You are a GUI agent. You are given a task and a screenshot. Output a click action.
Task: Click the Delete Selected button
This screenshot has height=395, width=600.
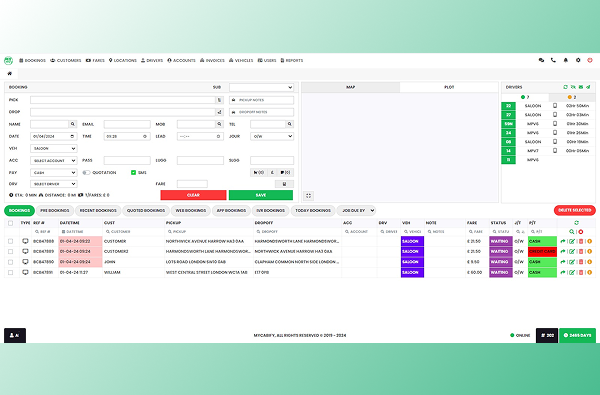(575, 210)
